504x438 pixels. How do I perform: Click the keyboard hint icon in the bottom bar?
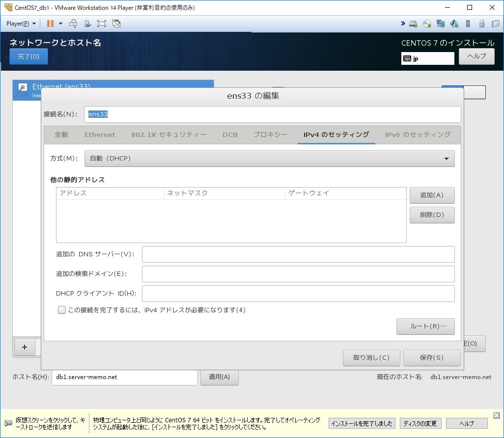tap(8, 424)
